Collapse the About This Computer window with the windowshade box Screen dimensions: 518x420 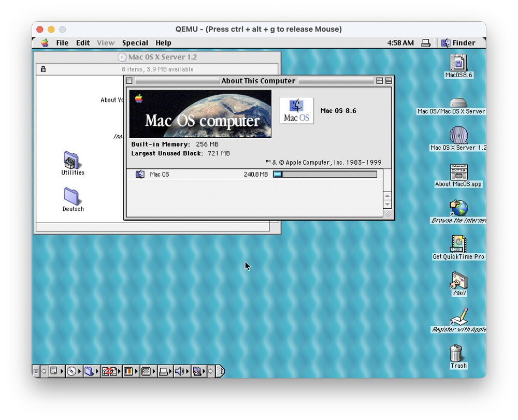[388, 81]
